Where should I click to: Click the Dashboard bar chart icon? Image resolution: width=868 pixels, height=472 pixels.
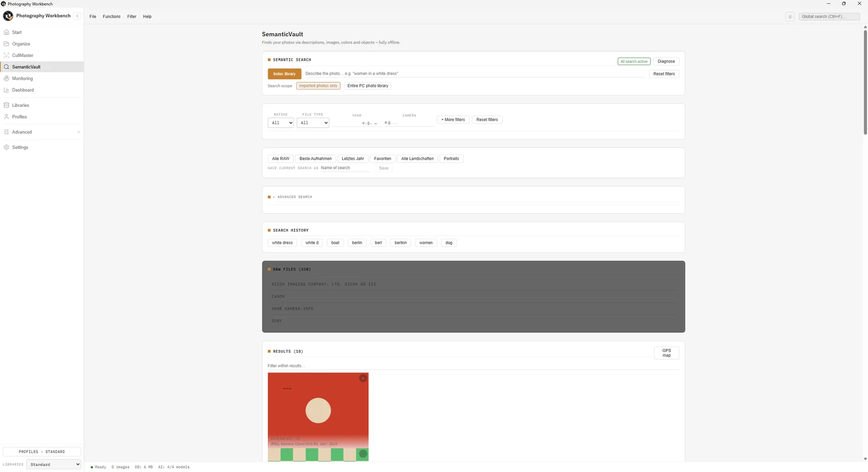pyautogui.click(x=7, y=90)
